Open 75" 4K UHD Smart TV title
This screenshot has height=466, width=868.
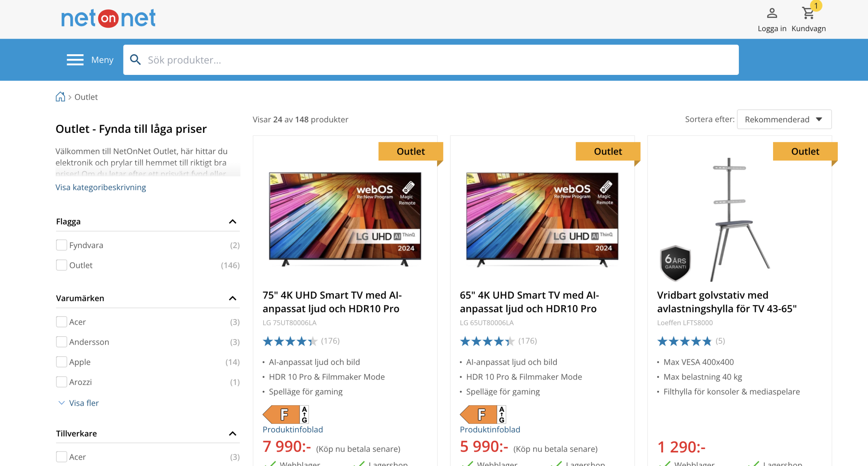(x=332, y=302)
